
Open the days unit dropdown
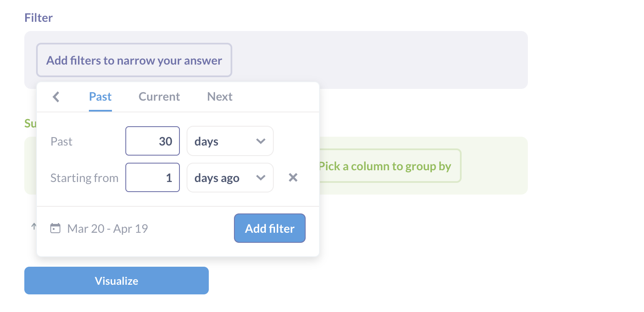pyautogui.click(x=230, y=141)
